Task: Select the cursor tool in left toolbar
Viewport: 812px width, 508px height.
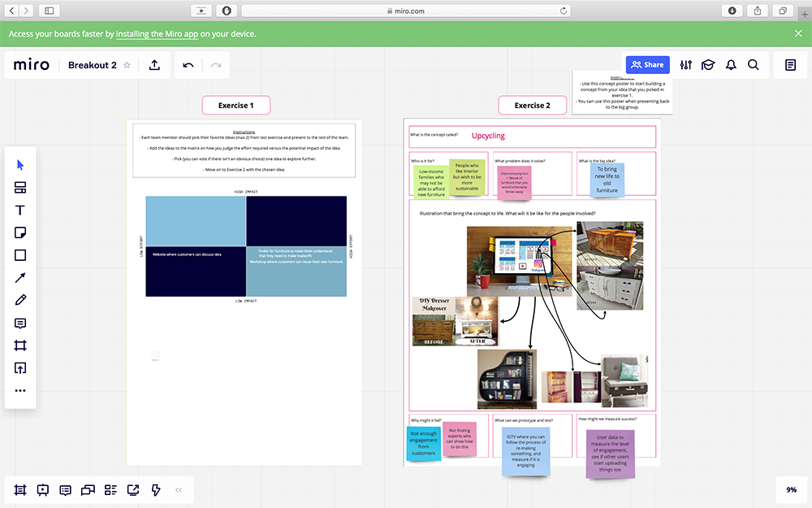Action: click(20, 165)
